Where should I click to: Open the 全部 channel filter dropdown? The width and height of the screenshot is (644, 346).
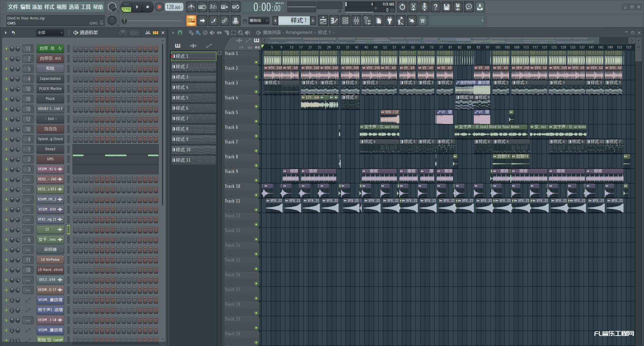pos(50,33)
